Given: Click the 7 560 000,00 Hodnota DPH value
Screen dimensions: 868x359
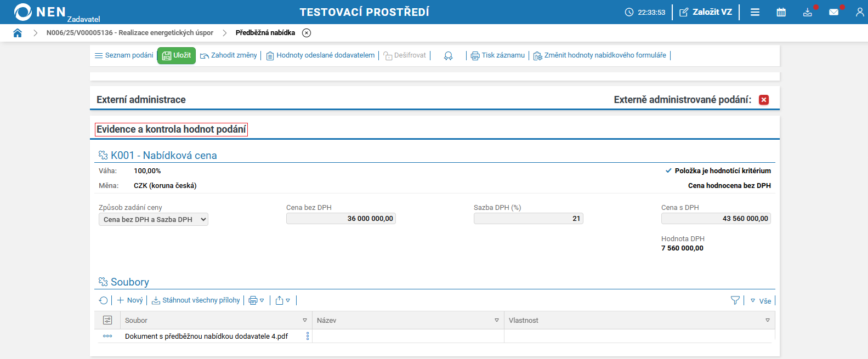Looking at the screenshot, I should click(x=682, y=248).
